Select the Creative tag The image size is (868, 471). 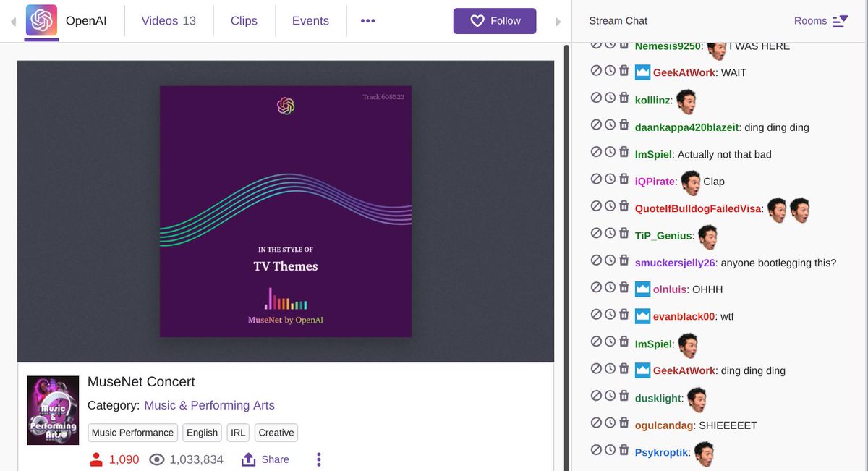276,433
